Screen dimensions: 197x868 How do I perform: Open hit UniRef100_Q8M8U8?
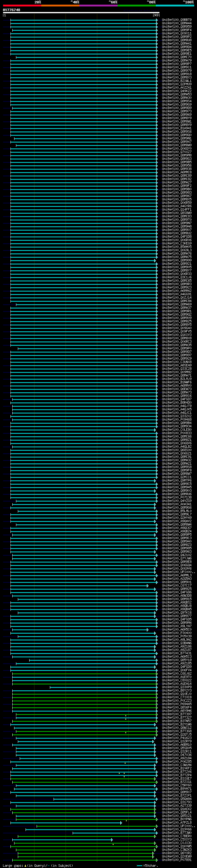(177, 40)
